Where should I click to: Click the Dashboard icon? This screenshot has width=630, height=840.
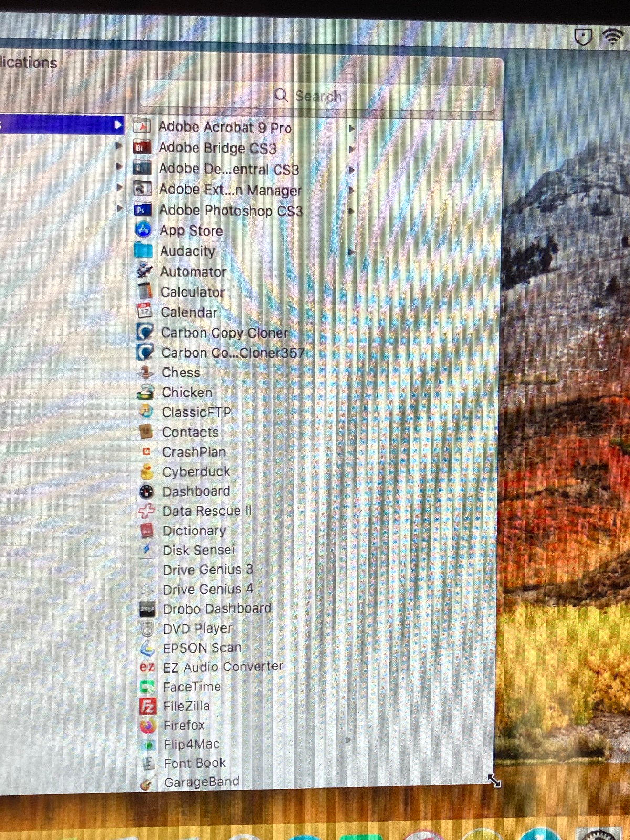[x=146, y=491]
